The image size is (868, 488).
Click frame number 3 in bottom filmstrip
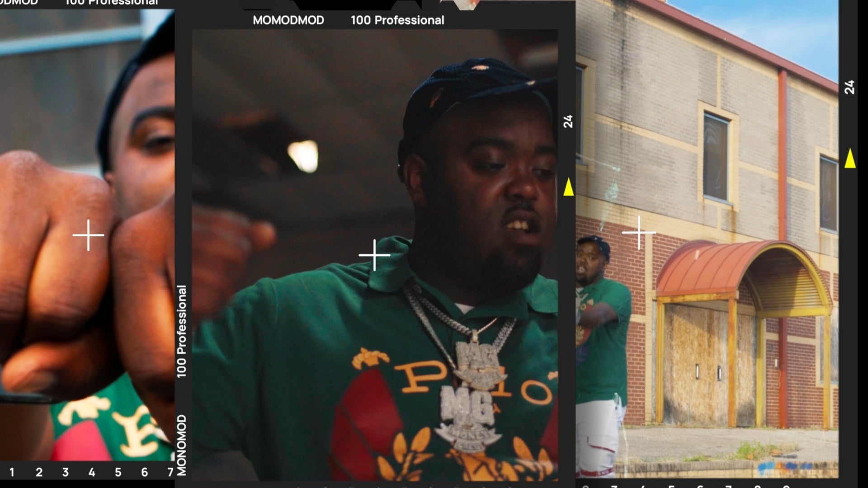pyautogui.click(x=64, y=472)
